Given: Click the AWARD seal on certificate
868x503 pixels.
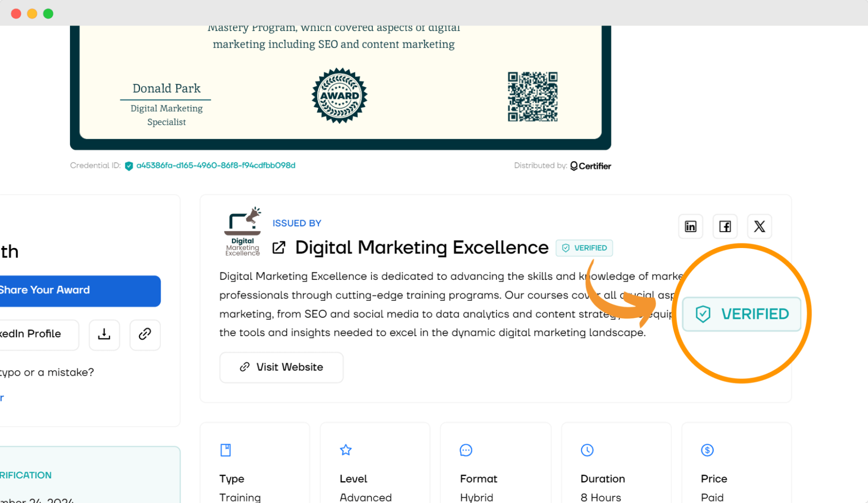Looking at the screenshot, I should click(x=340, y=96).
